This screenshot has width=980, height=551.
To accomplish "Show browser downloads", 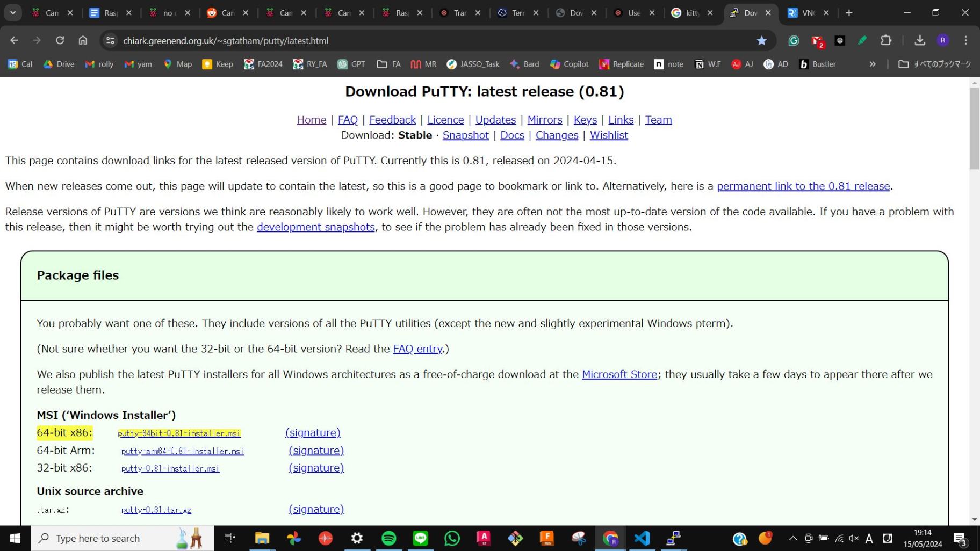I will coord(920,40).
